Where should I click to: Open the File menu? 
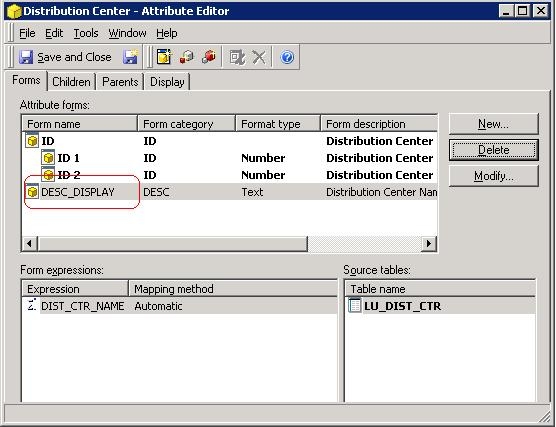point(27,33)
